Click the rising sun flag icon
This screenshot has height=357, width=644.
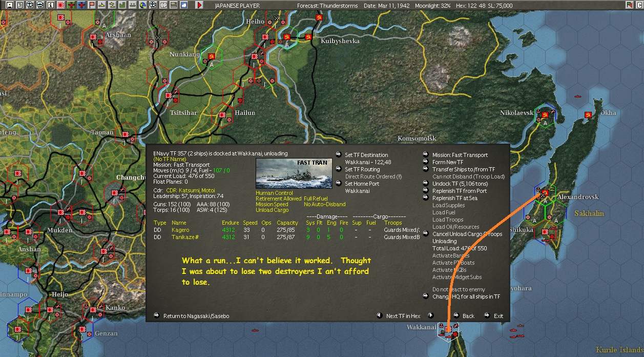click(x=60, y=5)
